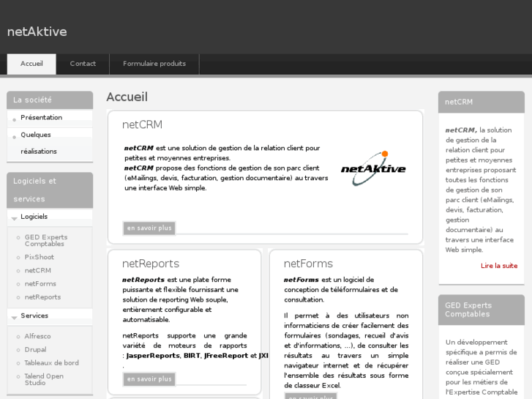Viewport: 532px width, 399px height.
Task: Click netForms card heading
Action: pyautogui.click(x=308, y=264)
